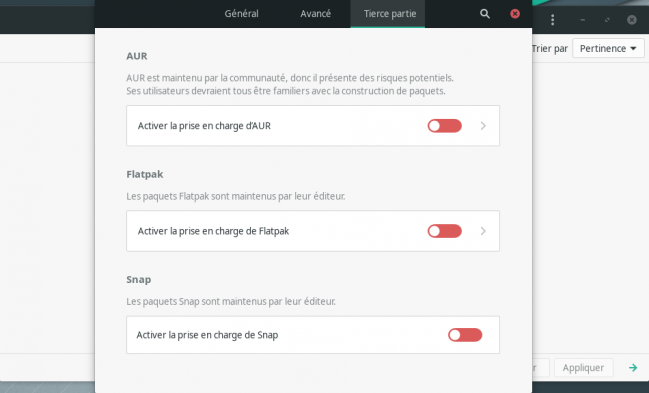The image size is (649, 393).
Task: Enable Snap support toggle
Action: [465, 335]
